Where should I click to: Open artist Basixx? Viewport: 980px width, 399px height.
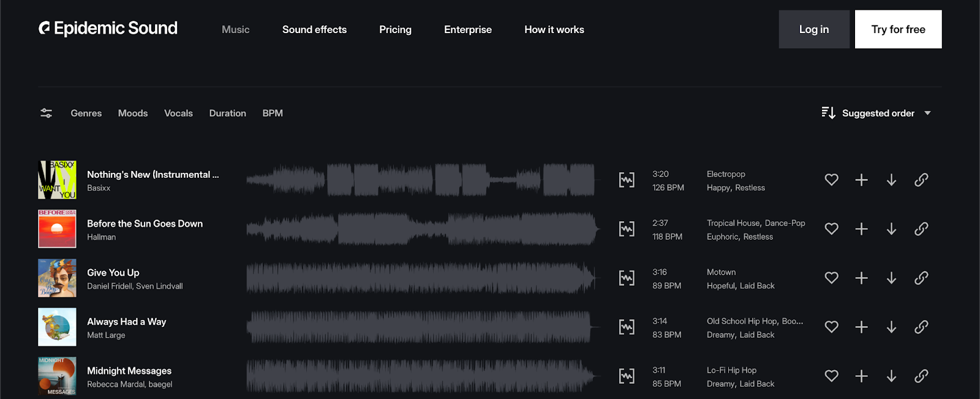[x=99, y=188]
